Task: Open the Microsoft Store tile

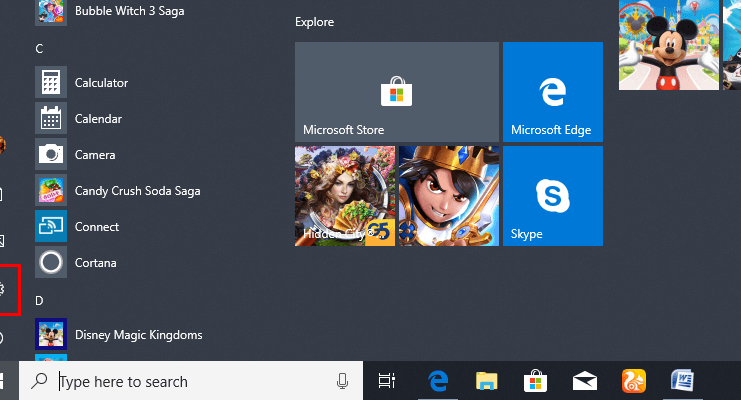Action: pyautogui.click(x=396, y=92)
